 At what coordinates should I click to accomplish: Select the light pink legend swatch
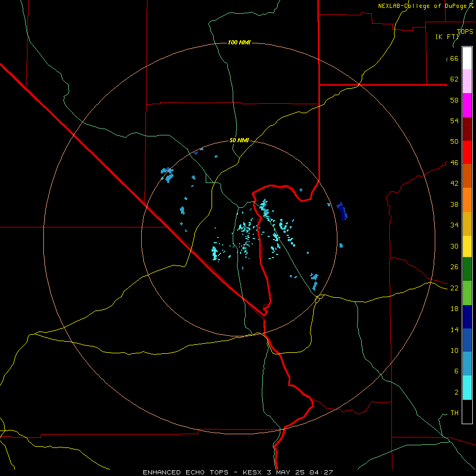[x=467, y=81]
